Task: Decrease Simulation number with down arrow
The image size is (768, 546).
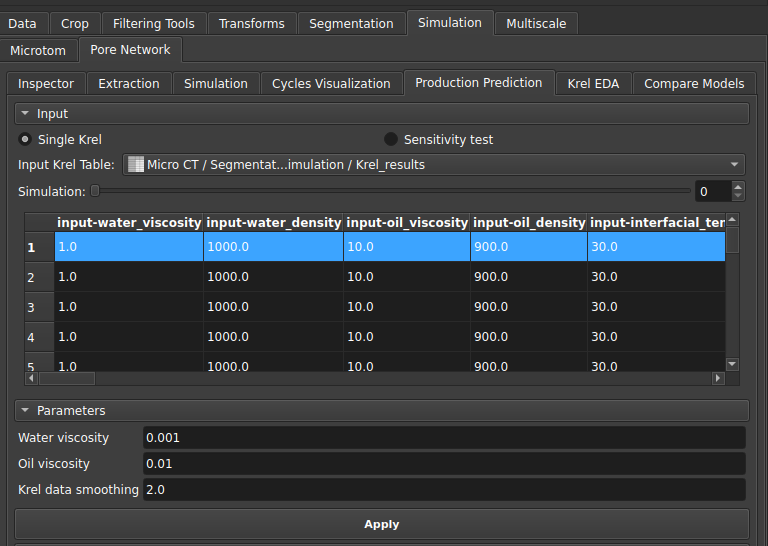Action: pos(738,196)
